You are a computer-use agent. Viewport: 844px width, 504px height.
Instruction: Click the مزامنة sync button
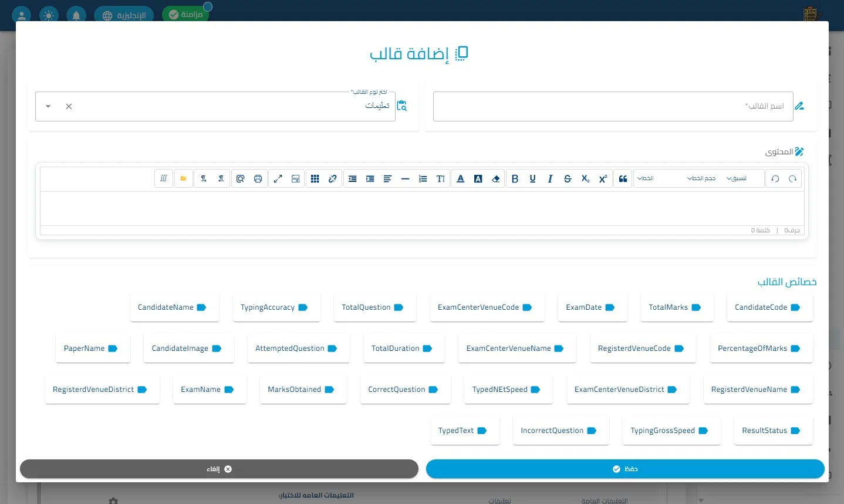tap(185, 15)
